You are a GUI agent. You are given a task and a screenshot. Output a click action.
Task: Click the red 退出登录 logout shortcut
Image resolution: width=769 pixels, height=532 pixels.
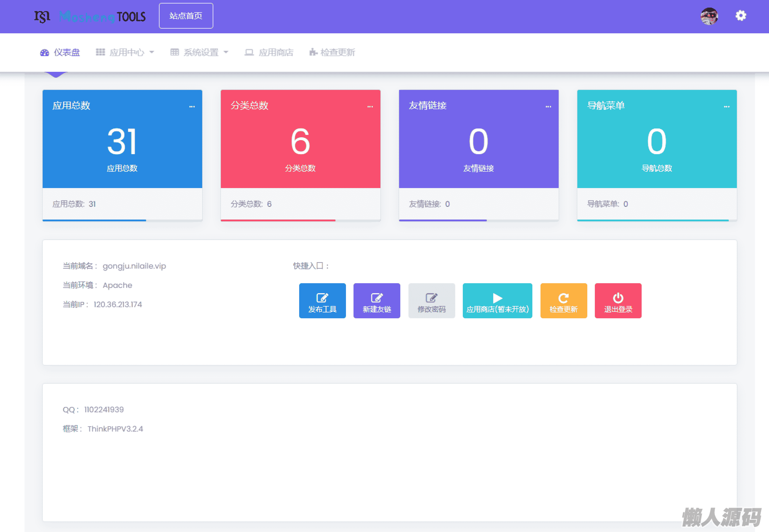pyautogui.click(x=618, y=301)
